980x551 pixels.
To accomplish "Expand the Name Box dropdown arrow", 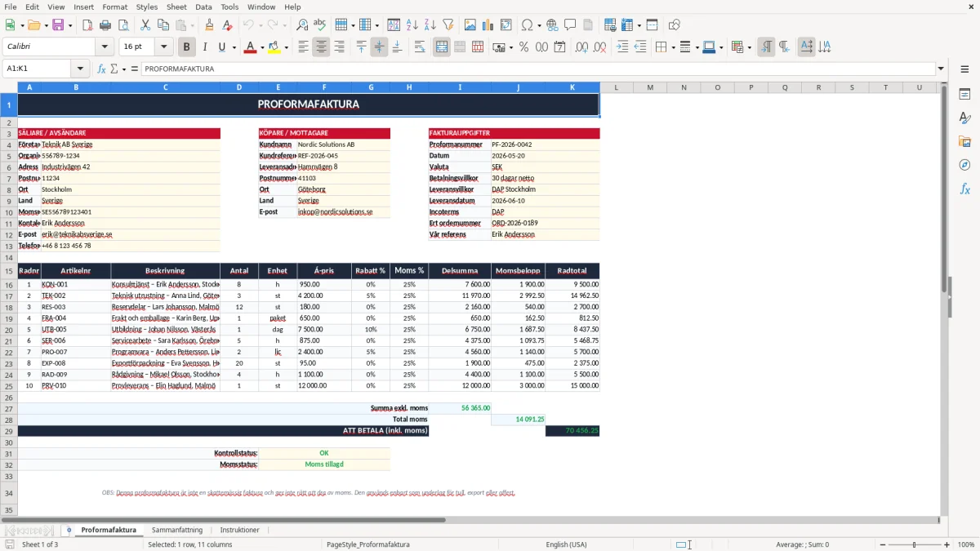I will coord(80,69).
